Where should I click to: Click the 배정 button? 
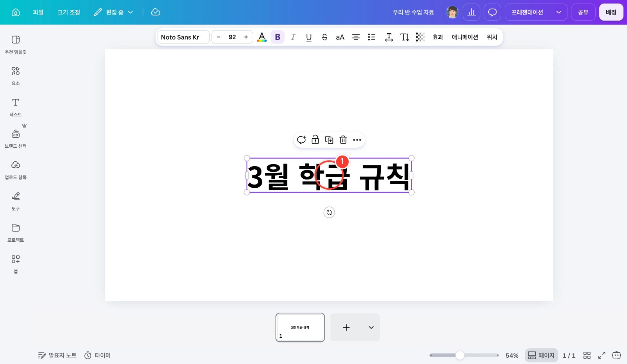[611, 12]
